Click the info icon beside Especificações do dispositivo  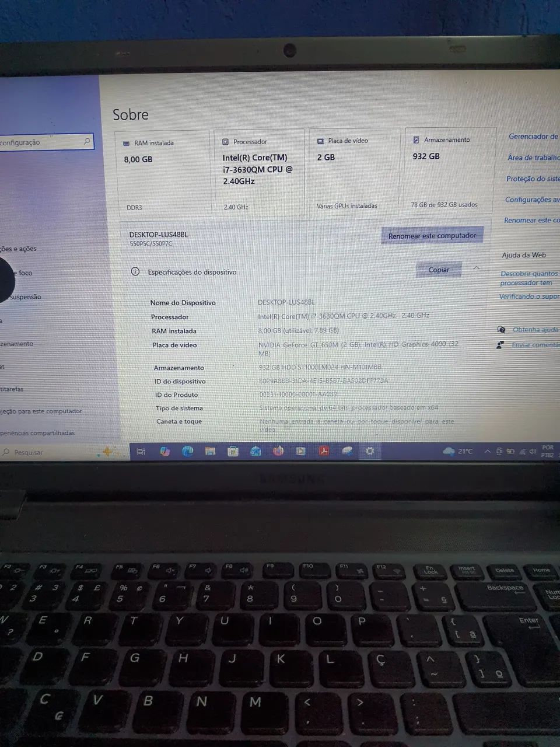(x=135, y=271)
